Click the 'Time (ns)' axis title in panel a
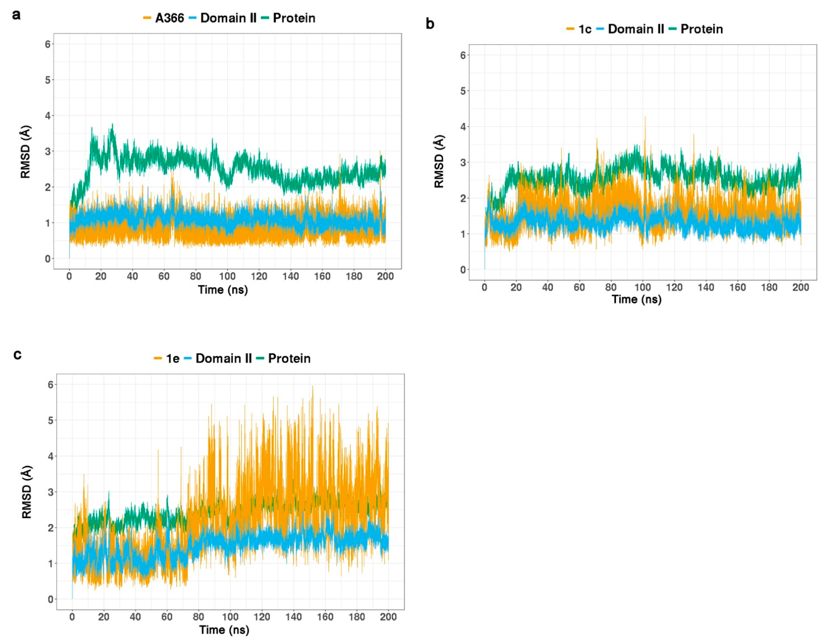 point(223,290)
